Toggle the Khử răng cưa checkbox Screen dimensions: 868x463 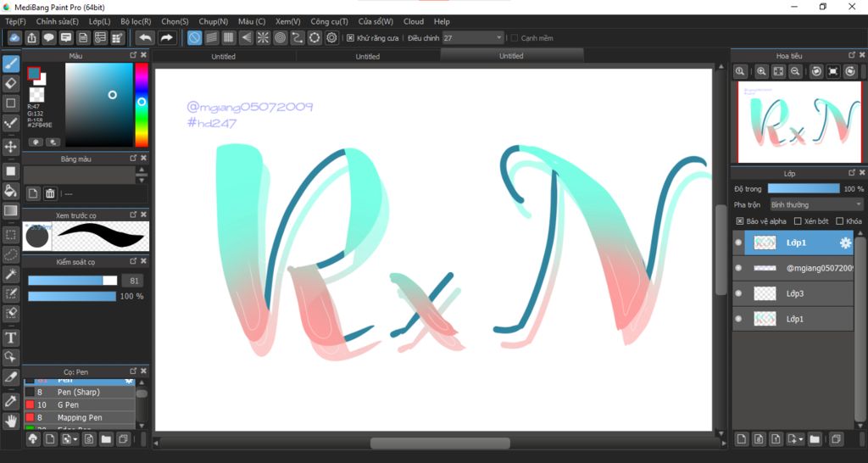[x=350, y=38]
